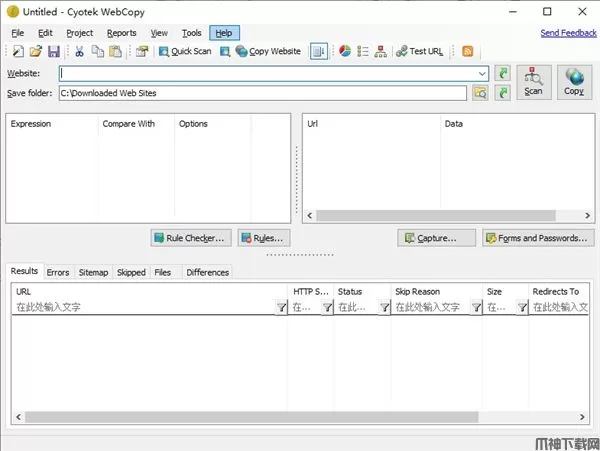Click the orange RSS feed icon
The width and height of the screenshot is (600, 451).
(467, 51)
